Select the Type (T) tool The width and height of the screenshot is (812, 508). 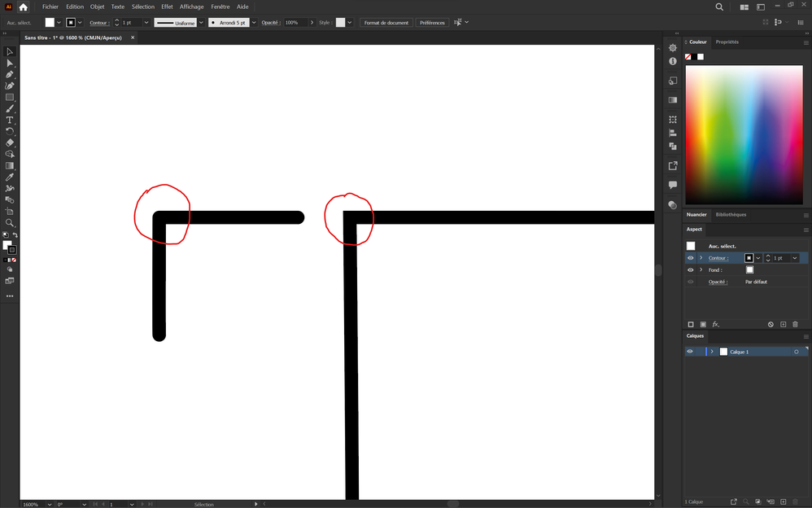(x=9, y=120)
